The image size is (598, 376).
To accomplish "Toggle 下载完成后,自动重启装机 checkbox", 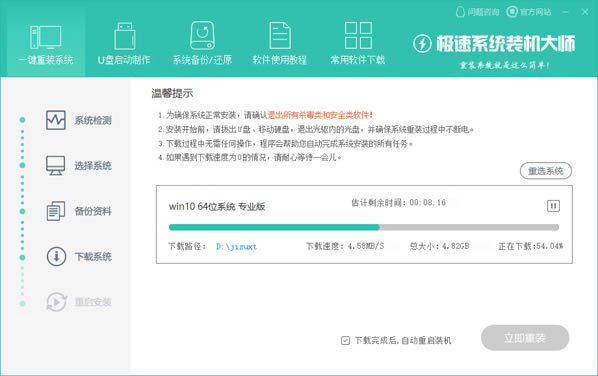I will [345, 340].
